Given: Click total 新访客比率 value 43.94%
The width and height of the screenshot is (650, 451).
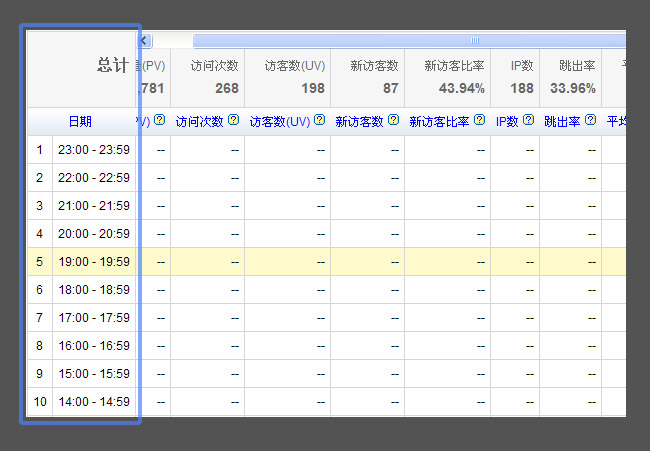Looking at the screenshot, I should click(x=462, y=88).
